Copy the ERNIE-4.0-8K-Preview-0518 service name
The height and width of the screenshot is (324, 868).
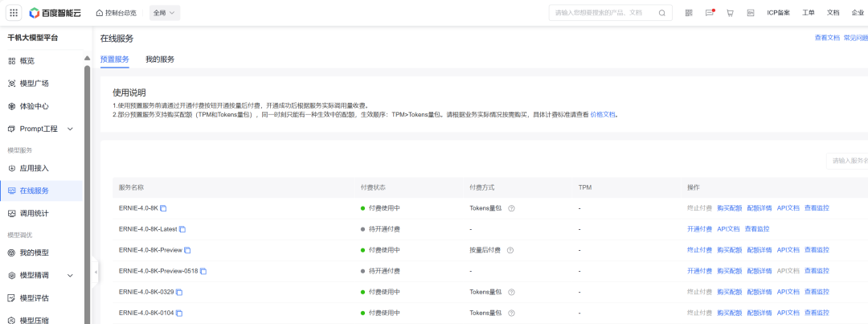[203, 272]
